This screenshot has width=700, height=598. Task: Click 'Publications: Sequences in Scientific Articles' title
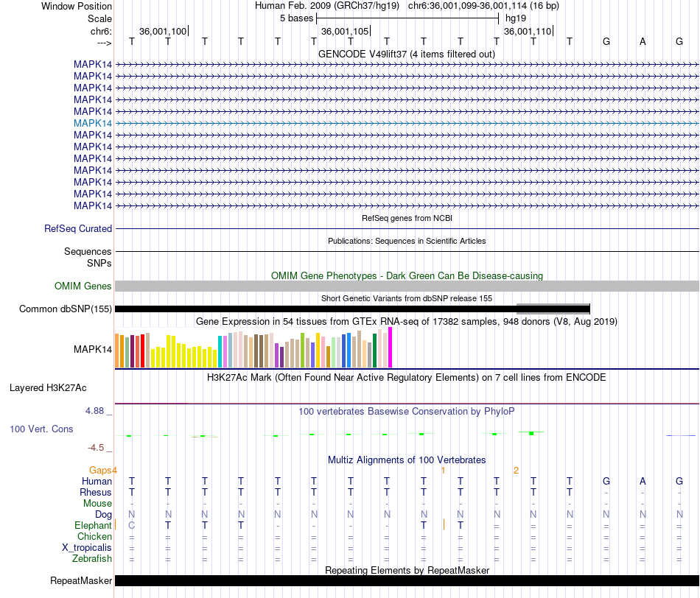(407, 241)
